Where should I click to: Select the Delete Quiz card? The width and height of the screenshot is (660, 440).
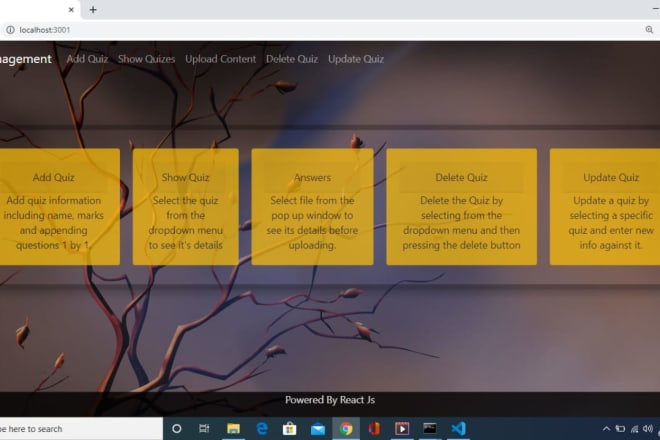click(x=461, y=207)
